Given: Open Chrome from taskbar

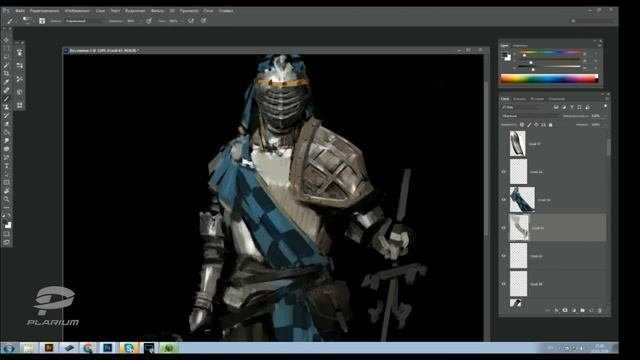Looking at the screenshot, I should click(x=88, y=348).
